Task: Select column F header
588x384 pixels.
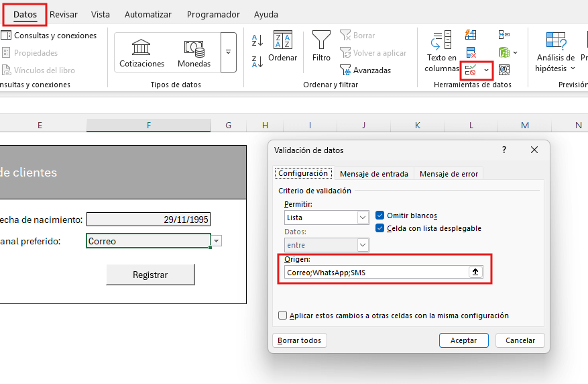Action: point(148,125)
